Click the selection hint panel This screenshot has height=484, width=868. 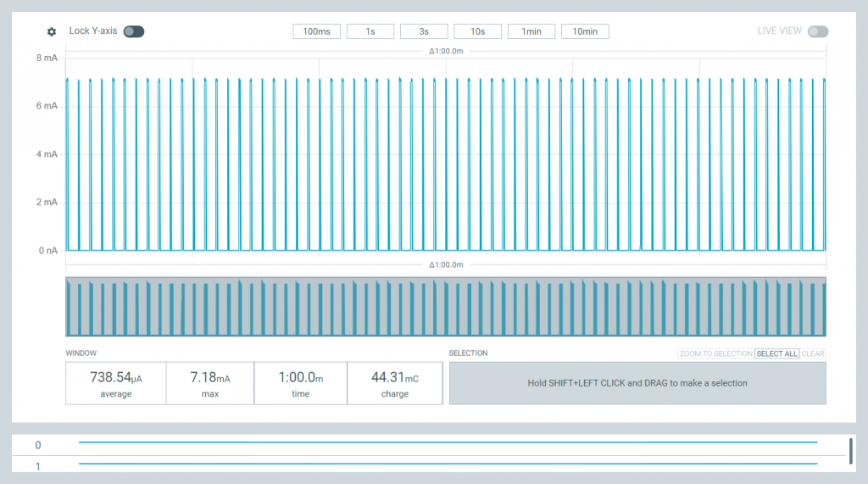coord(637,383)
